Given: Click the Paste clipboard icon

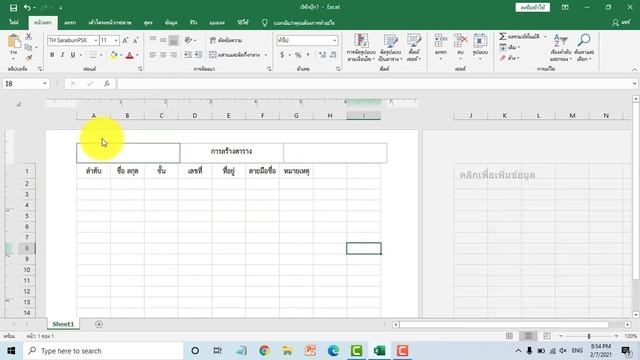Looking at the screenshot, I should [x=14, y=41].
